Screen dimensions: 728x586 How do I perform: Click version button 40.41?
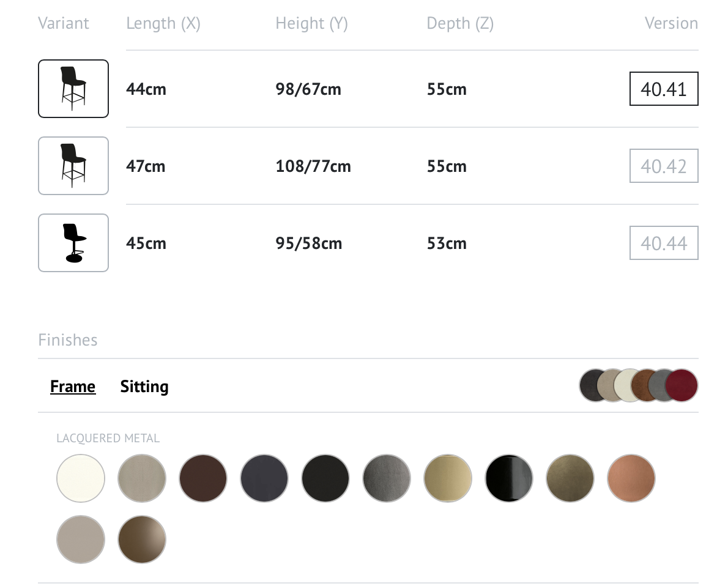point(664,89)
